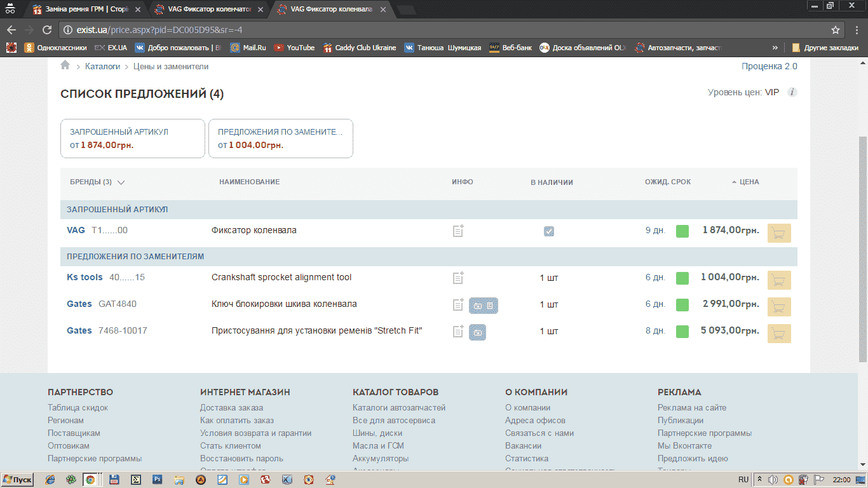
Task: Open Каталоги автозапчастей footer link
Action: [x=399, y=407]
